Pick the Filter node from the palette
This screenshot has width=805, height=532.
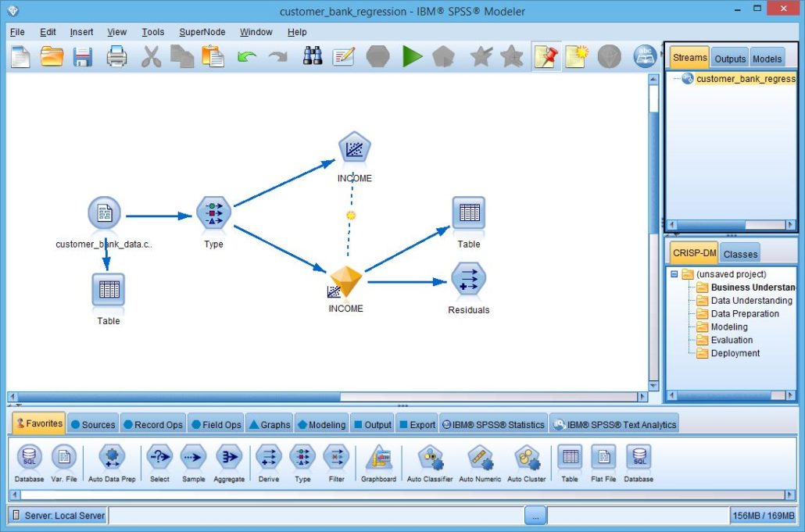click(337, 462)
